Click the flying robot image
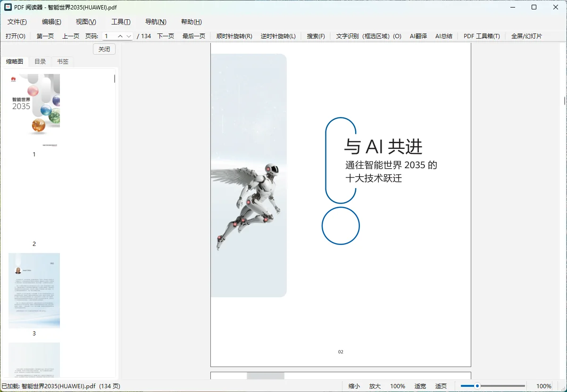567x392 pixels. click(x=245, y=206)
